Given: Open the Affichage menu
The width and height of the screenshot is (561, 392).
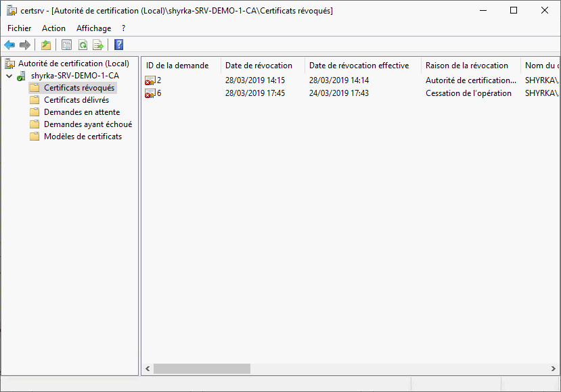Looking at the screenshot, I should [x=93, y=28].
